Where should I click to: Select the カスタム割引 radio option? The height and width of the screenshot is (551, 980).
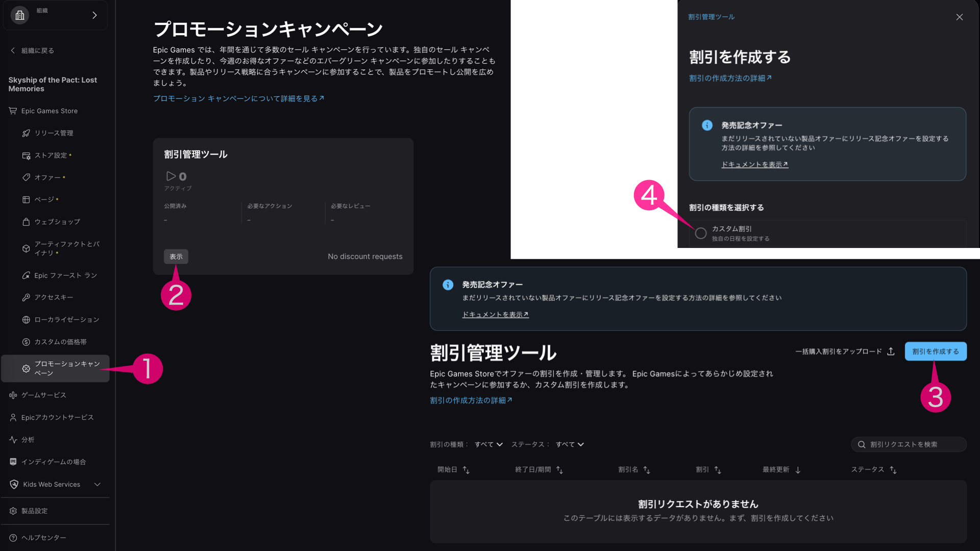click(701, 233)
